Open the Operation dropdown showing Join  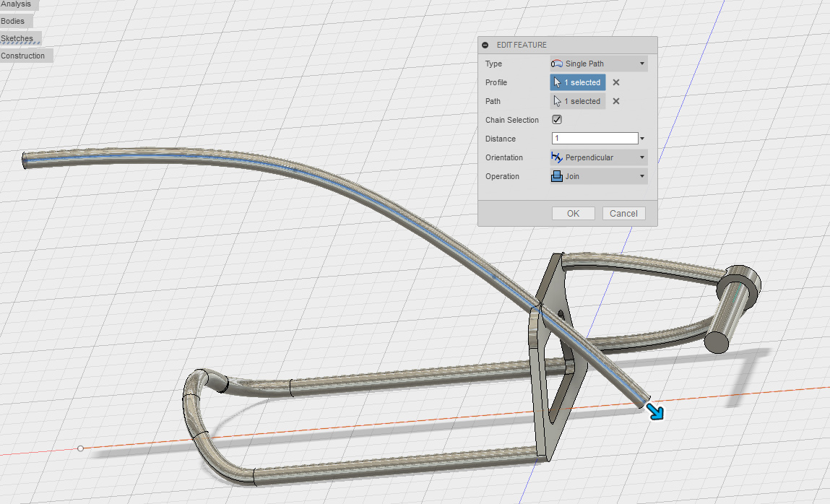598,176
